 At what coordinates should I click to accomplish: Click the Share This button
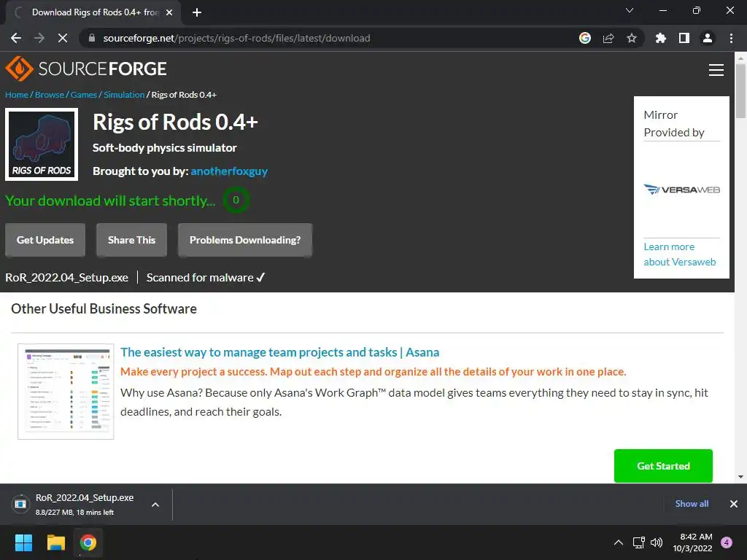coord(131,240)
